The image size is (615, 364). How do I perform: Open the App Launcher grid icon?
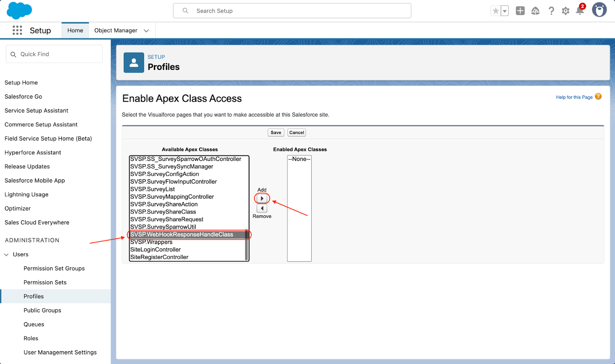[17, 30]
